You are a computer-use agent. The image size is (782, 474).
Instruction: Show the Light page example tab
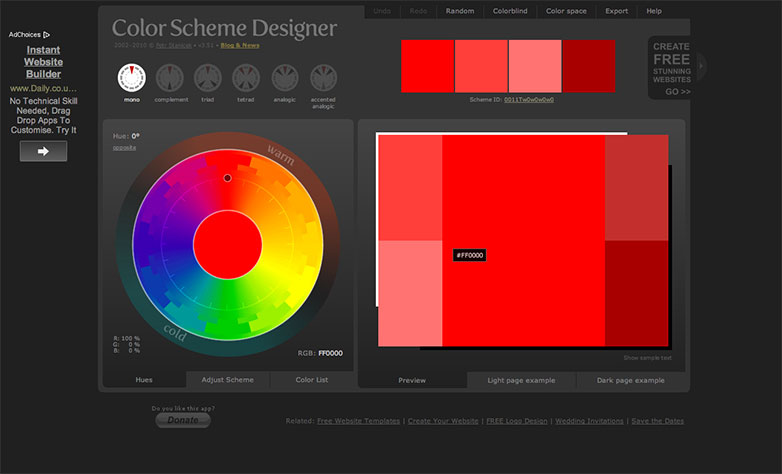click(x=521, y=381)
